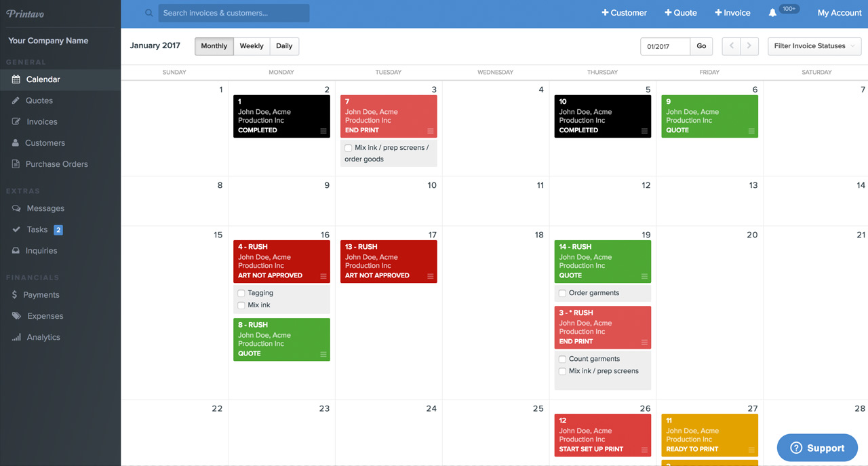Open Calendar via its sidebar icon
Viewport: 868px width, 466px height.
(x=16, y=79)
